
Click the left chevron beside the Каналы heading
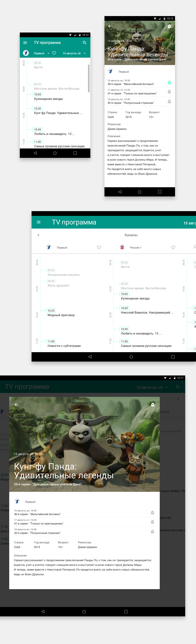coord(38,235)
